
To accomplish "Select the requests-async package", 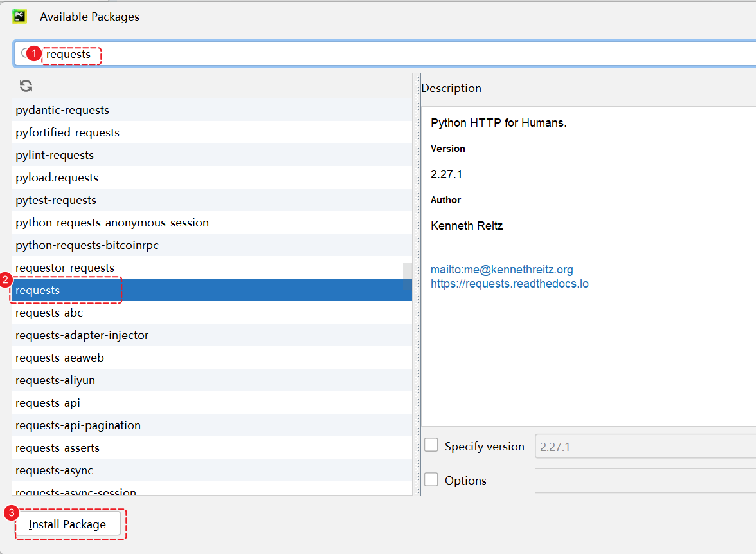I will coord(212,470).
